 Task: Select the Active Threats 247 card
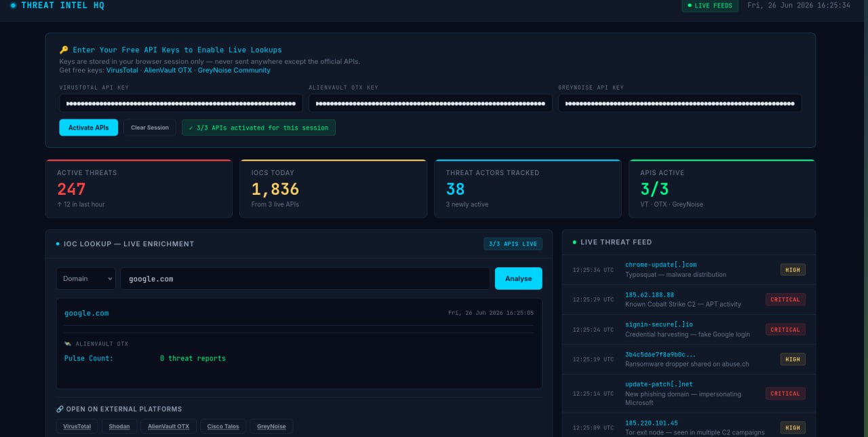pos(138,189)
